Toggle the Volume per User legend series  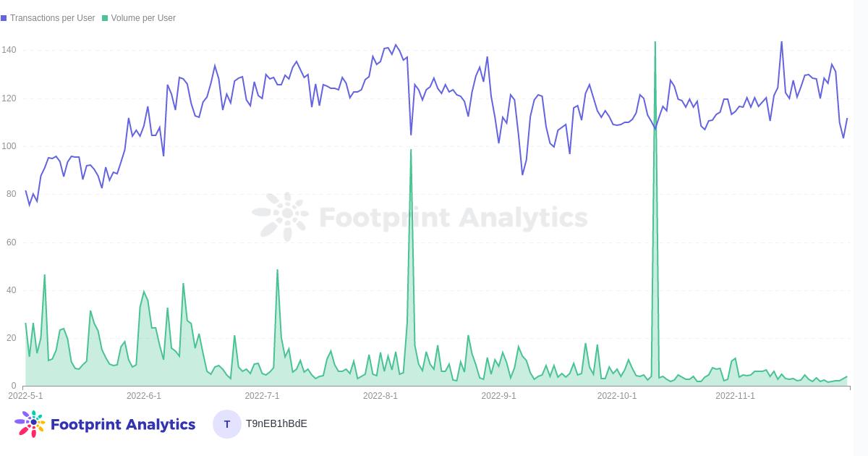click(143, 18)
